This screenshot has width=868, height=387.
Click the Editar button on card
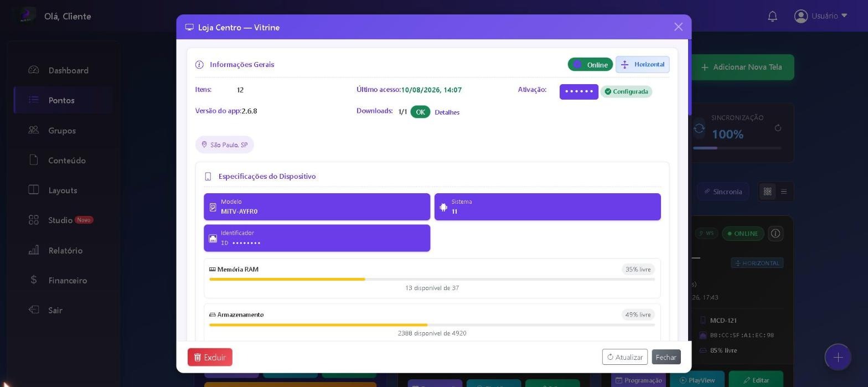coord(756,380)
